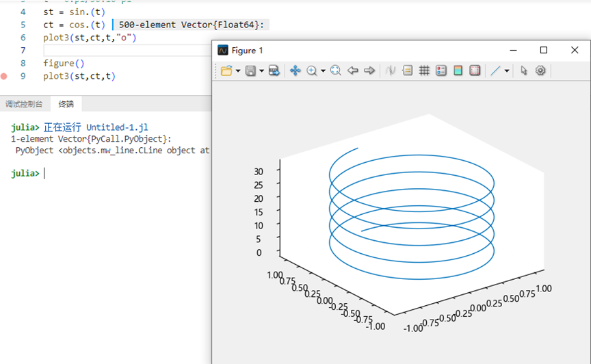
Task: Toggle the legend display icon
Action: [x=441, y=70]
